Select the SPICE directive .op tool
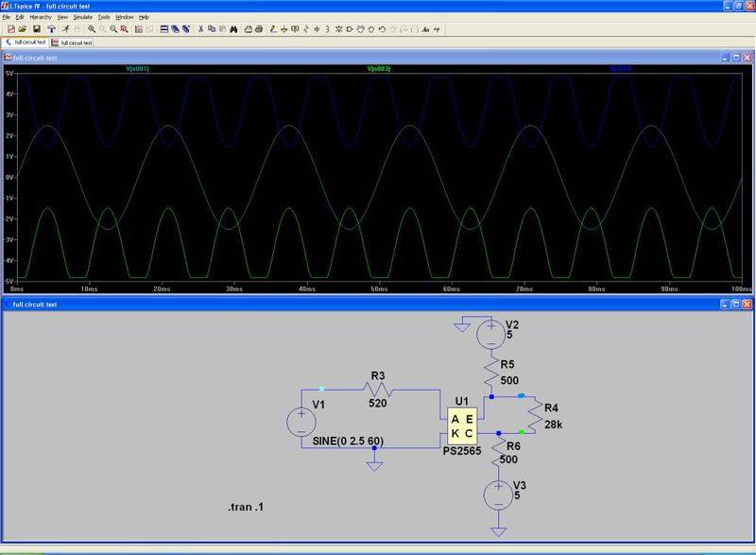Viewport: 756px width, 555px height. [437, 29]
